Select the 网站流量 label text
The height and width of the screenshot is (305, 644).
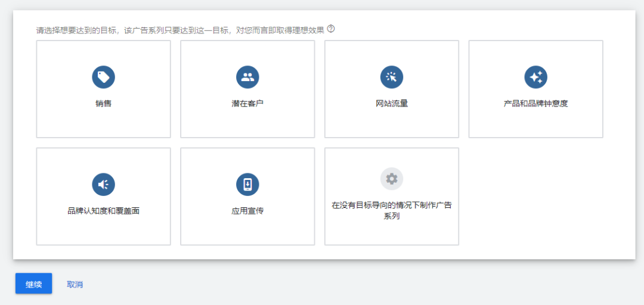(392, 104)
